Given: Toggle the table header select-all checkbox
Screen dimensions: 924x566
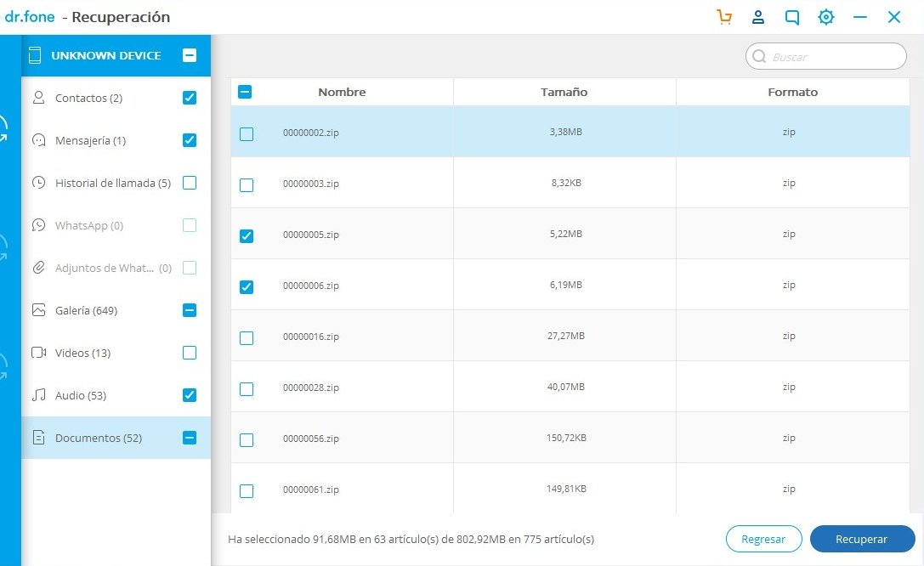Looking at the screenshot, I should (x=245, y=92).
